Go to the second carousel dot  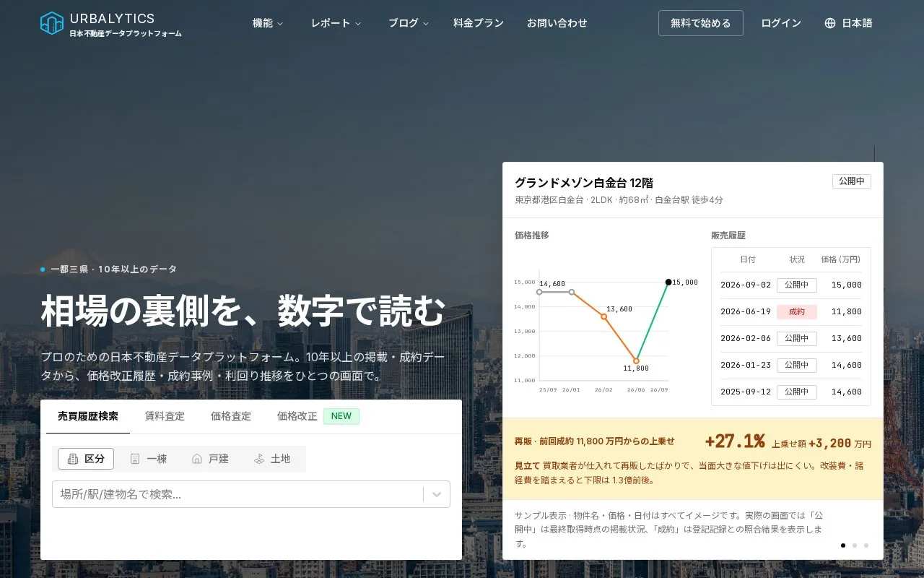pos(855,545)
